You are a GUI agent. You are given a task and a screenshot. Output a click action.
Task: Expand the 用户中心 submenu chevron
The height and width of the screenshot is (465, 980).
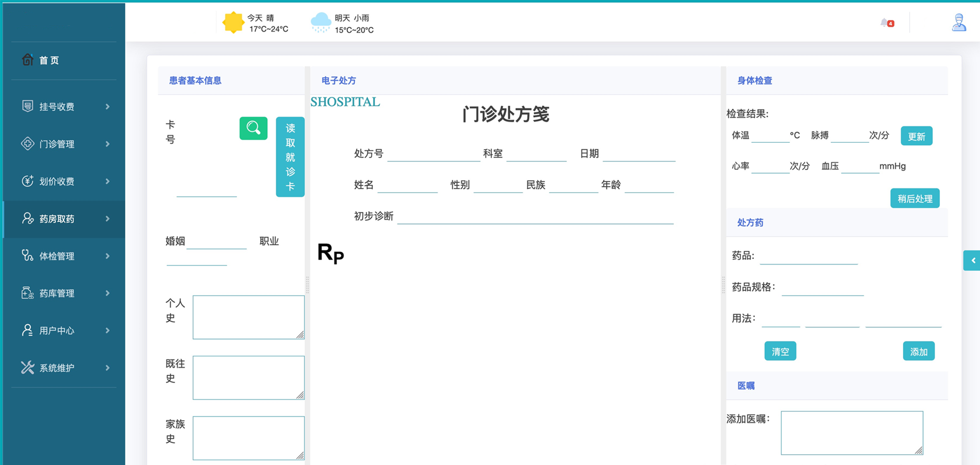tap(108, 330)
